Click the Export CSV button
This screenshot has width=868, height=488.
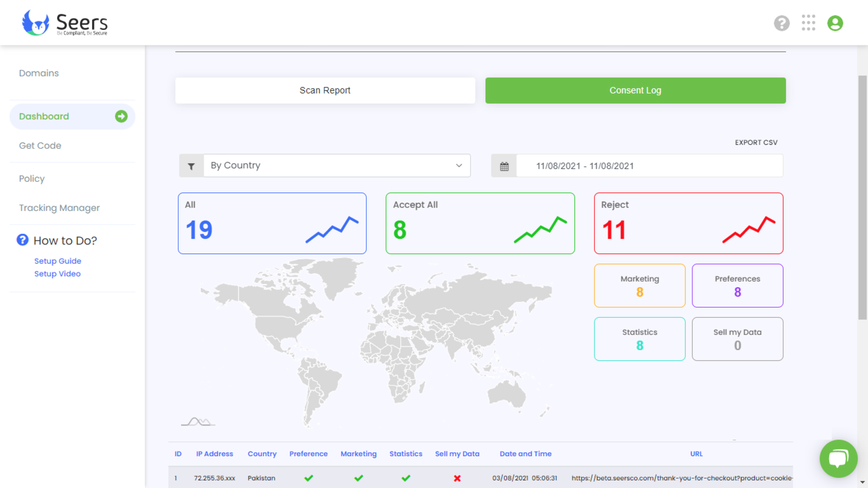(756, 143)
